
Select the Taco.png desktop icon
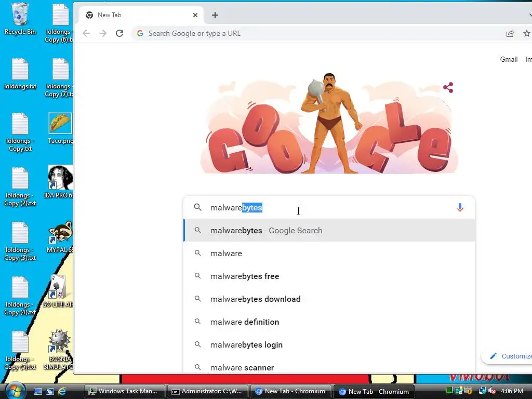[x=60, y=128]
